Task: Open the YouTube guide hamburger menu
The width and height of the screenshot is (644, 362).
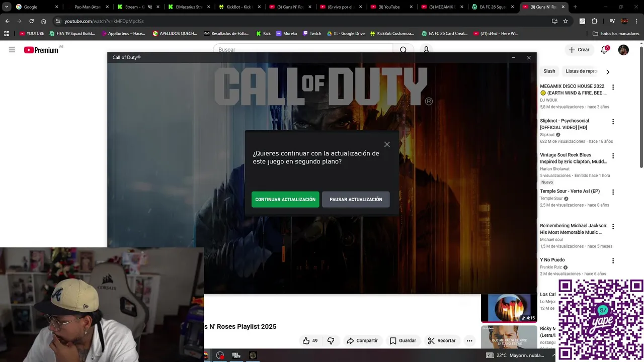Action: tap(12, 50)
